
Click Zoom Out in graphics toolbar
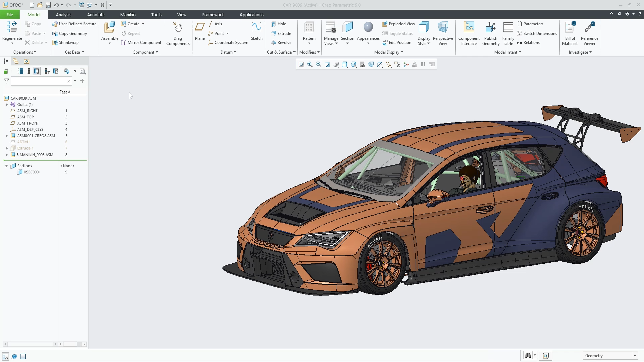tap(319, 64)
